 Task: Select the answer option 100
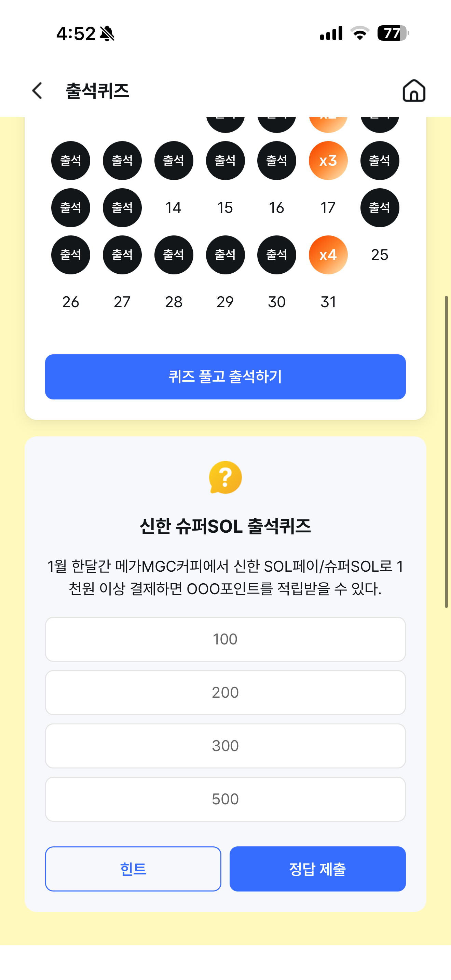point(225,639)
